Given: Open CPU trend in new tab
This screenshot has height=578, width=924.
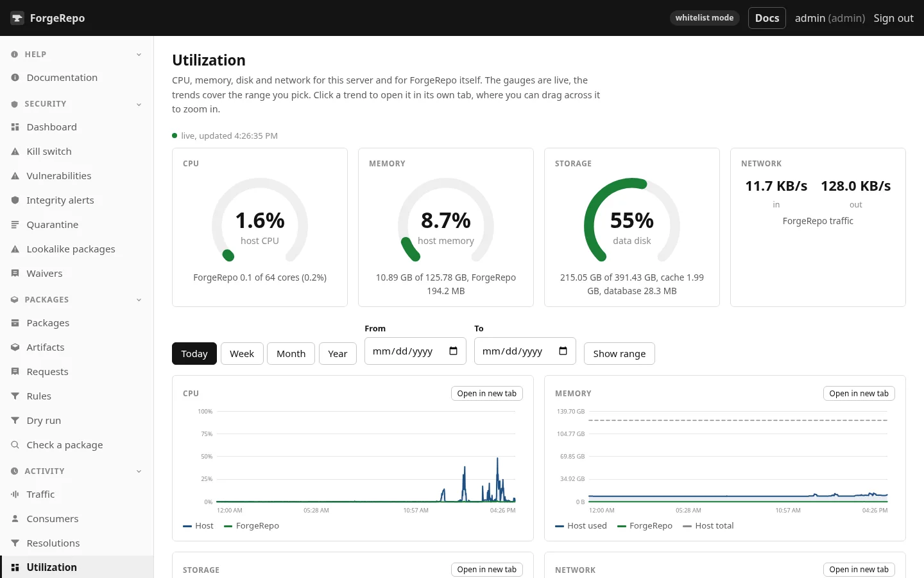Looking at the screenshot, I should click(487, 394).
